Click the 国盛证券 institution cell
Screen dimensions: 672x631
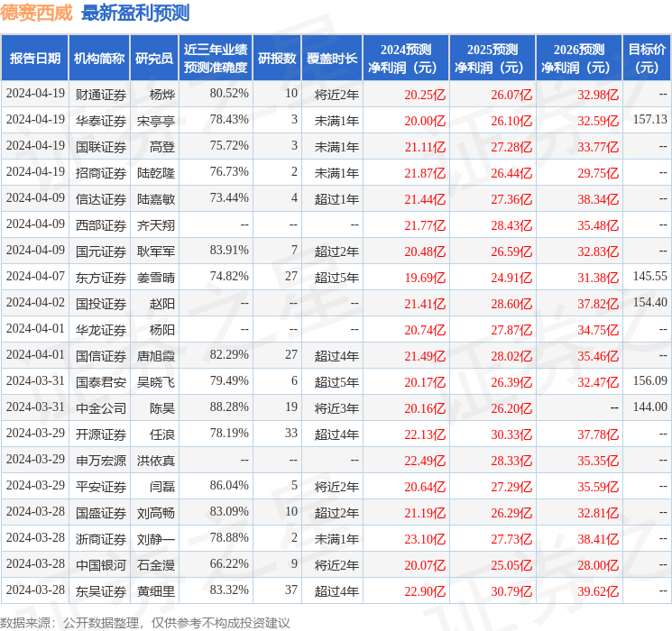[101, 513]
